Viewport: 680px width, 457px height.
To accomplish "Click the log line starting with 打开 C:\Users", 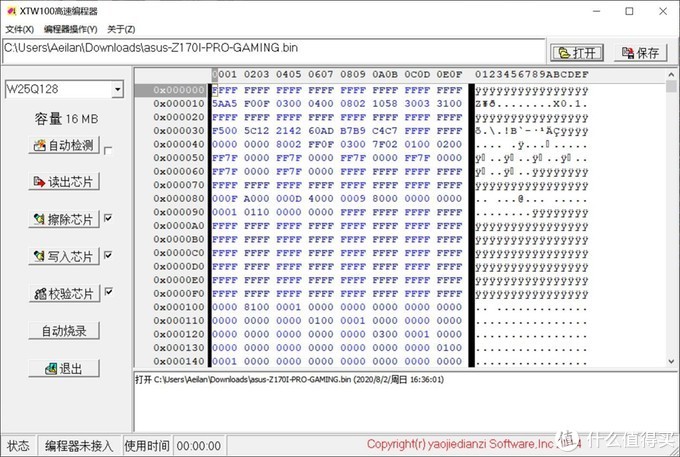I will coord(289,380).
